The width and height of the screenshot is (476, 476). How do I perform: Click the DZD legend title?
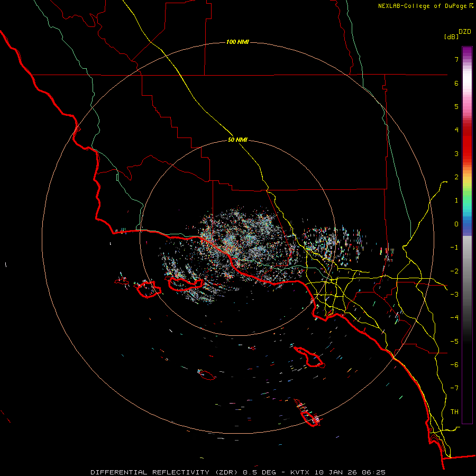tap(465, 32)
